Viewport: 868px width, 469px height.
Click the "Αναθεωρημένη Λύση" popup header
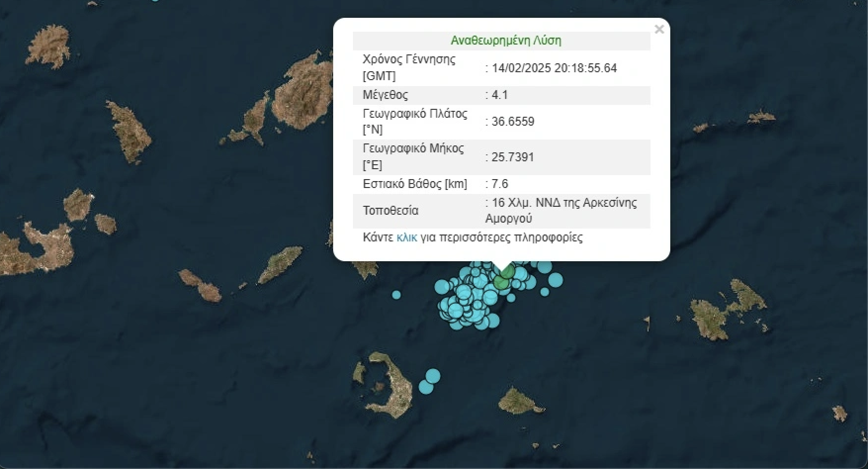tap(506, 41)
